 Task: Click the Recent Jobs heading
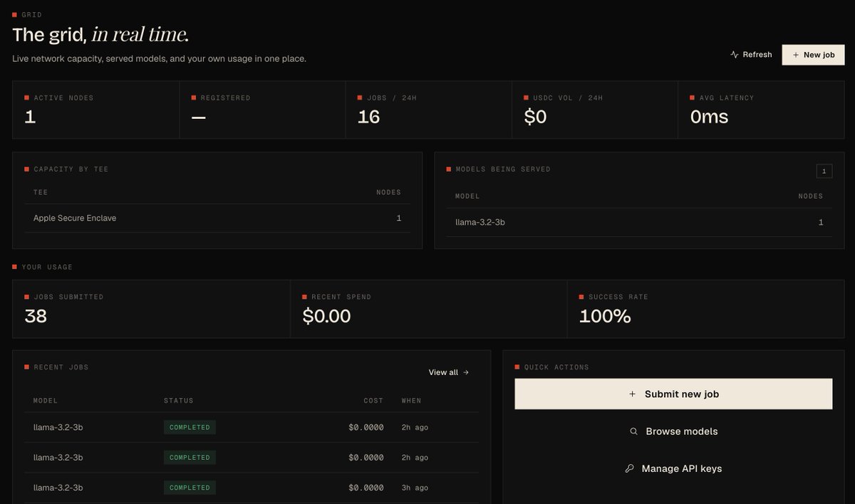pos(61,367)
